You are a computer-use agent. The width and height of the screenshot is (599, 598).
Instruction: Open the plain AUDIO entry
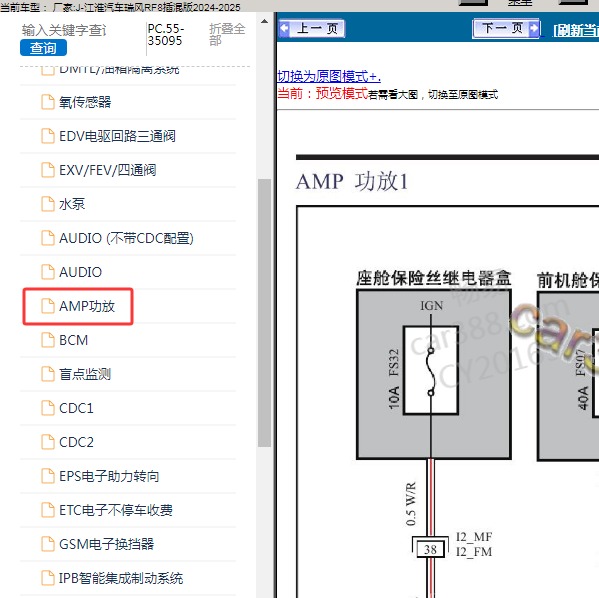coord(81,272)
